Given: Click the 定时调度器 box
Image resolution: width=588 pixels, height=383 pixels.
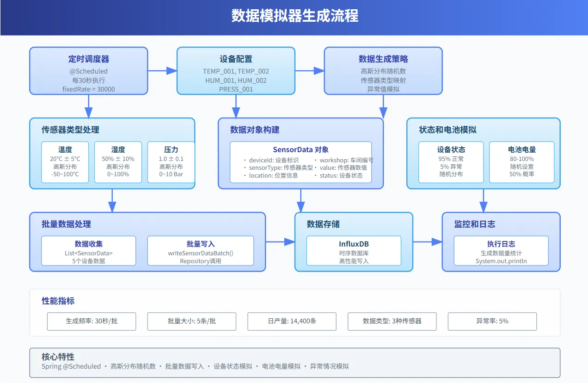Looking at the screenshot, I should (89, 71).
